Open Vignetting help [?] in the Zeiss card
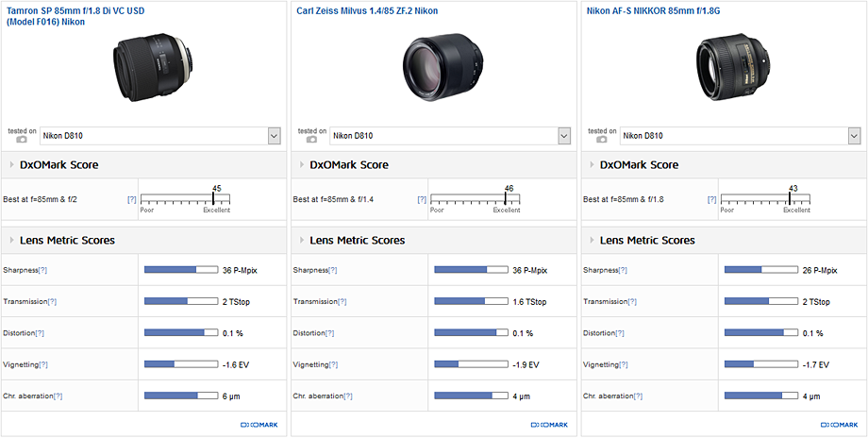Image resolution: width=868 pixels, height=438 pixels. point(333,365)
